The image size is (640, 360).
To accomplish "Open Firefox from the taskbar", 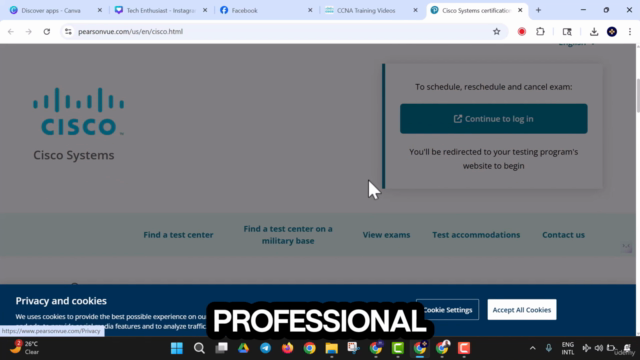I will click(x=287, y=348).
